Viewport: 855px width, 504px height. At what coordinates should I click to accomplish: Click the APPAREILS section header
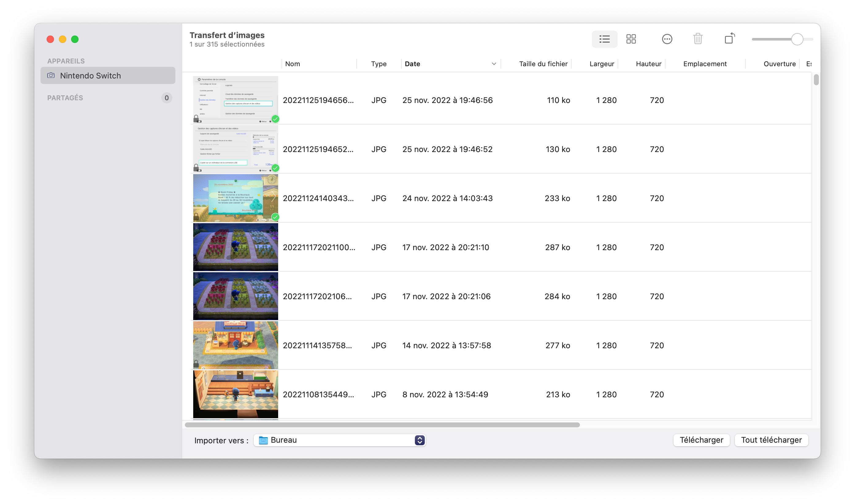[66, 61]
